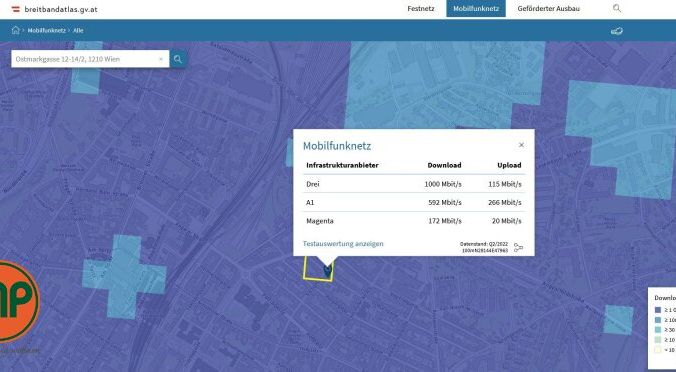This screenshot has height=372, width=676.
Task: Click the Mobilfunknetz breadcrumb link
Action: [47, 31]
